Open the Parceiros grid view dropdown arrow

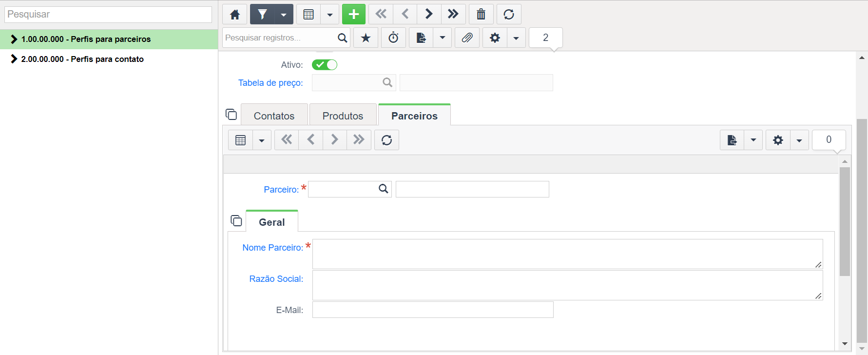262,140
